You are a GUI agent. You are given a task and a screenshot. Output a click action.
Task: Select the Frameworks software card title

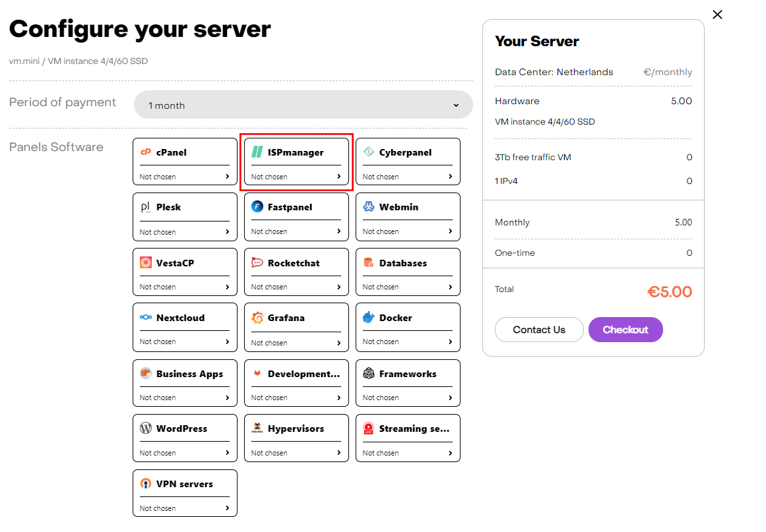click(x=407, y=374)
